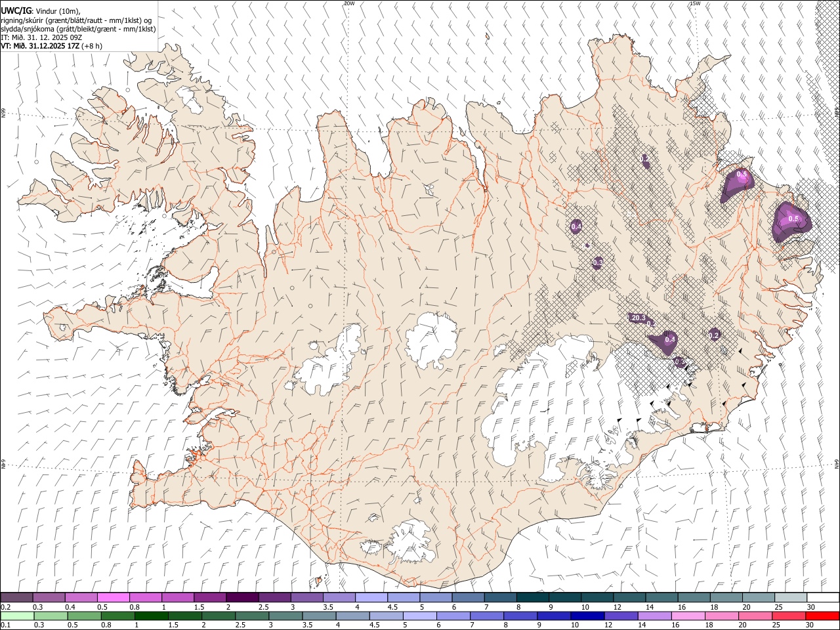The height and width of the screenshot is (630, 840).
Task: Click the '3.5' number under upper legend row
Action: (327, 607)
